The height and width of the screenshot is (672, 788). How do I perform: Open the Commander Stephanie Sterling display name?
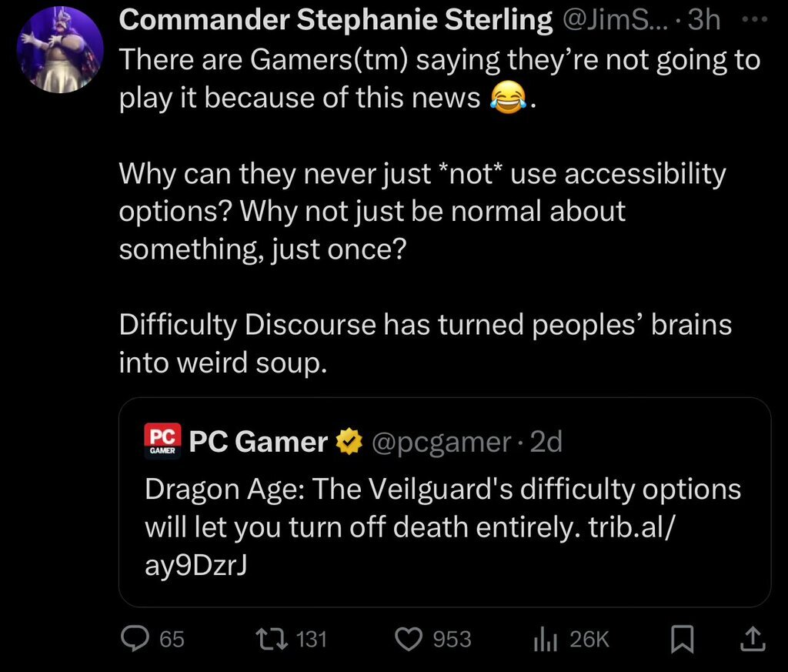pos(336,21)
